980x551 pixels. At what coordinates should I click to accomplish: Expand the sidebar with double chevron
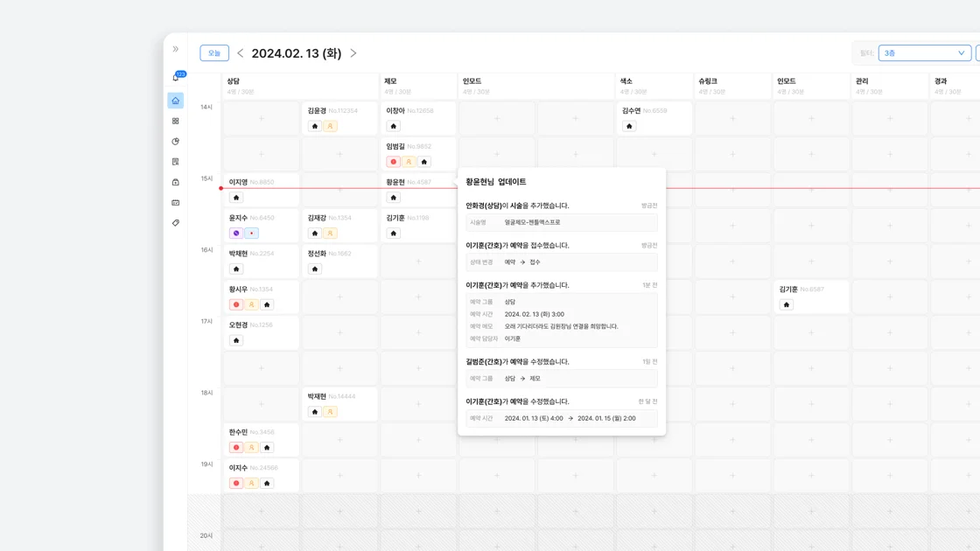pyautogui.click(x=176, y=50)
